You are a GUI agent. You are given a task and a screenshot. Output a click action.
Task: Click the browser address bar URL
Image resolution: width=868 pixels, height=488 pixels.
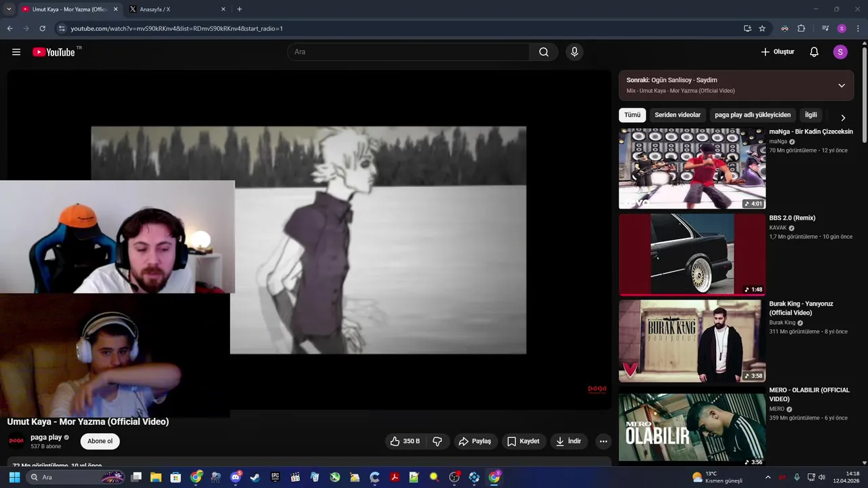(x=176, y=28)
